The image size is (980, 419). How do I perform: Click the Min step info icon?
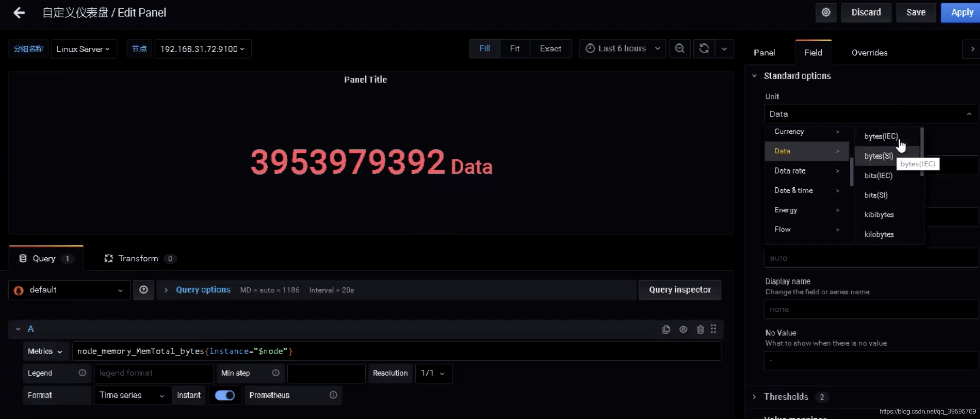[x=276, y=373]
